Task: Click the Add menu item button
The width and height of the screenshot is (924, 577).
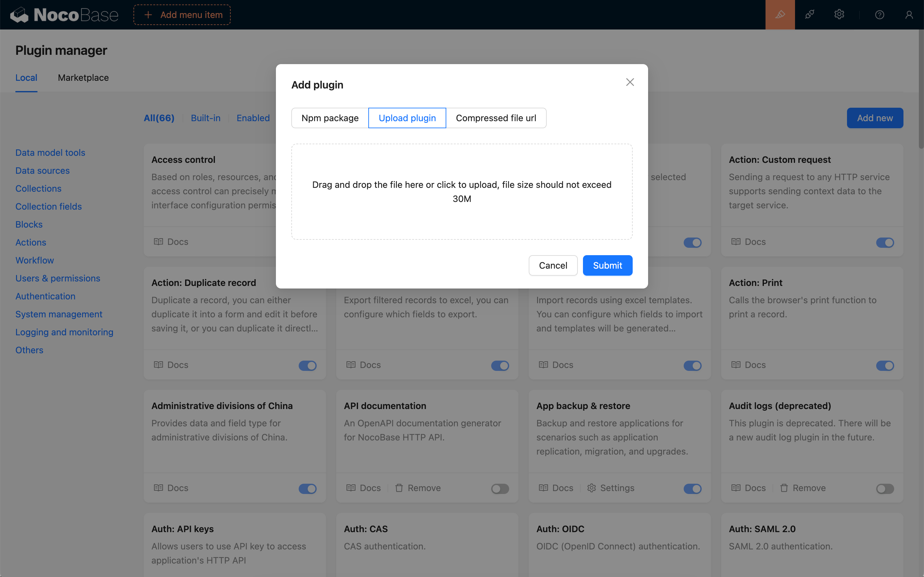Action: tap(182, 15)
